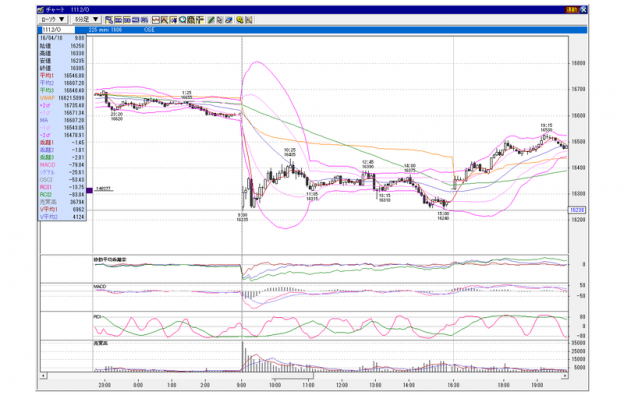This screenshot has width=624, height=395.
Task: Select the green pencil drawing tool
Action: pyautogui.click(x=211, y=20)
